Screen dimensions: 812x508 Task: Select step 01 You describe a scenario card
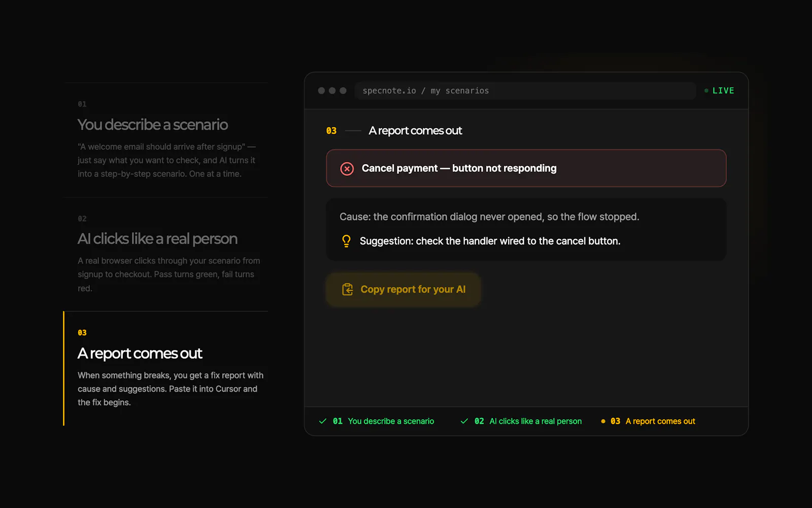166,140
